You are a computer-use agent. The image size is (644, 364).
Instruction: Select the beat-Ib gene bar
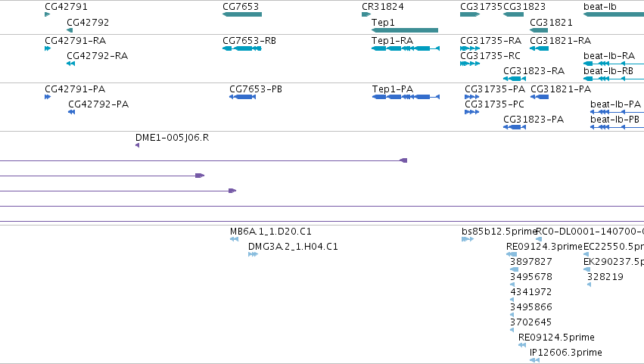click(614, 14)
